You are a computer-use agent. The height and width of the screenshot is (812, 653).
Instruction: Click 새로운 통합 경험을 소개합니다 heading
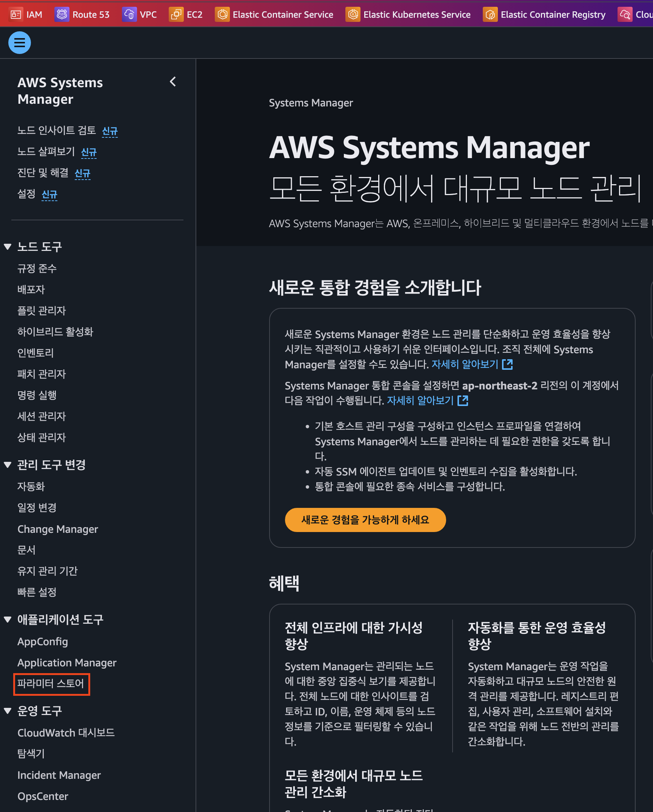pyautogui.click(x=375, y=288)
